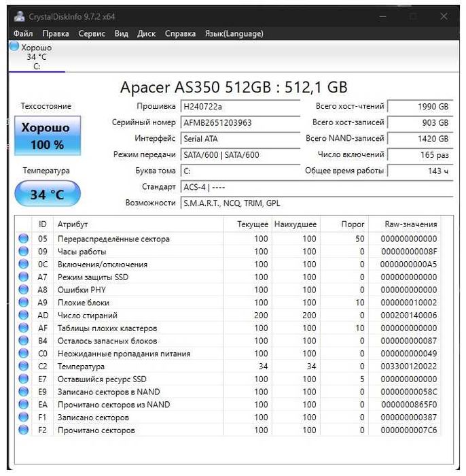Image resolution: width=466 pixels, height=476 pixels.
Task: Close the CrystalDiskInfo window
Action: coord(444,16)
